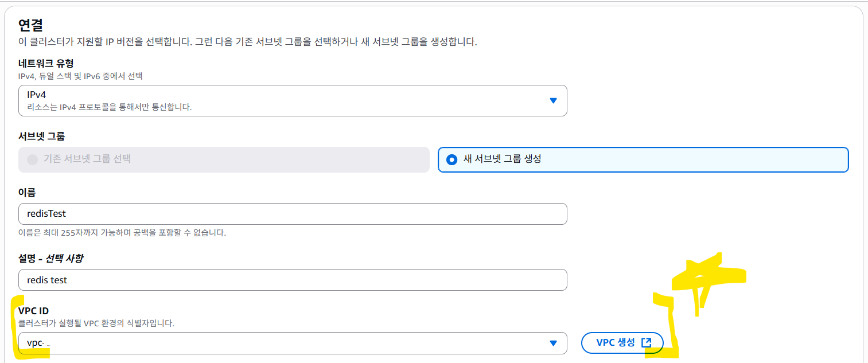This screenshot has width=868, height=363.
Task: Click the arrow icon in the VPC ID selector
Action: pos(553,343)
